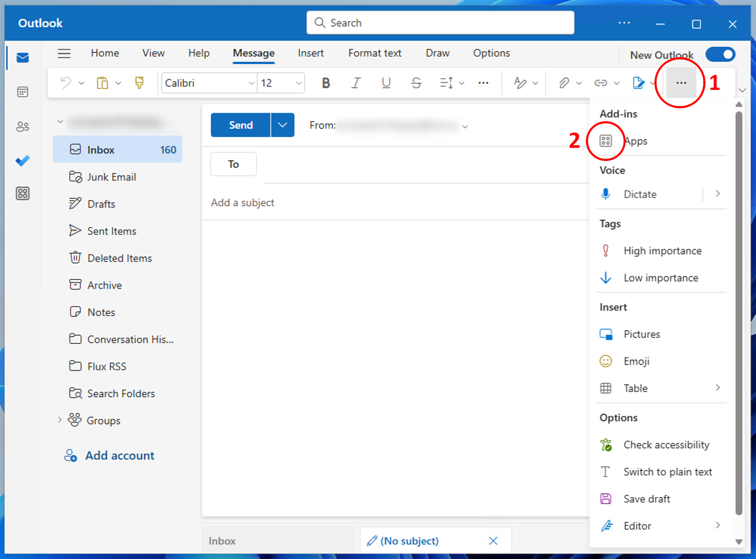Turn off the New Outlook toggle
The height and width of the screenshot is (559, 756).
[x=720, y=55]
